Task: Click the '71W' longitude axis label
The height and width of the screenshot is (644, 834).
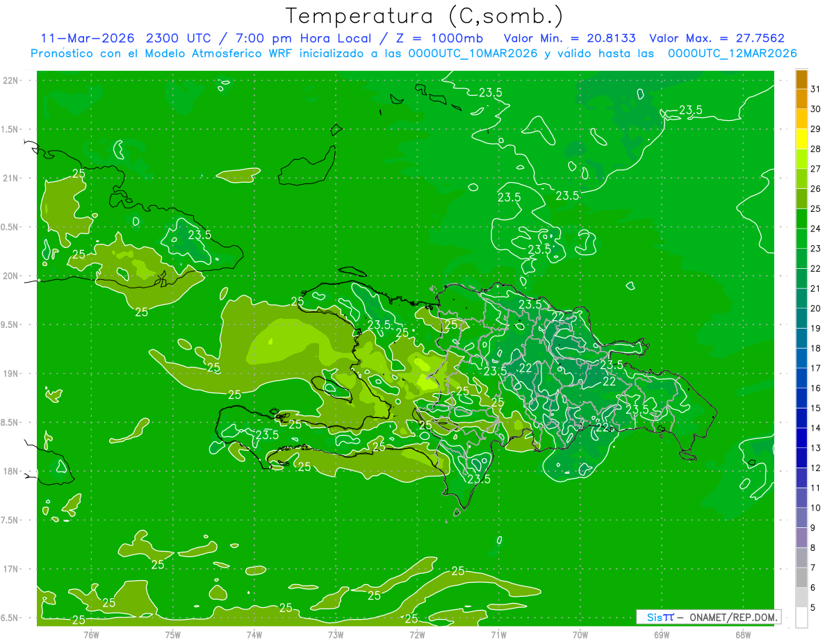Action: pos(498,634)
